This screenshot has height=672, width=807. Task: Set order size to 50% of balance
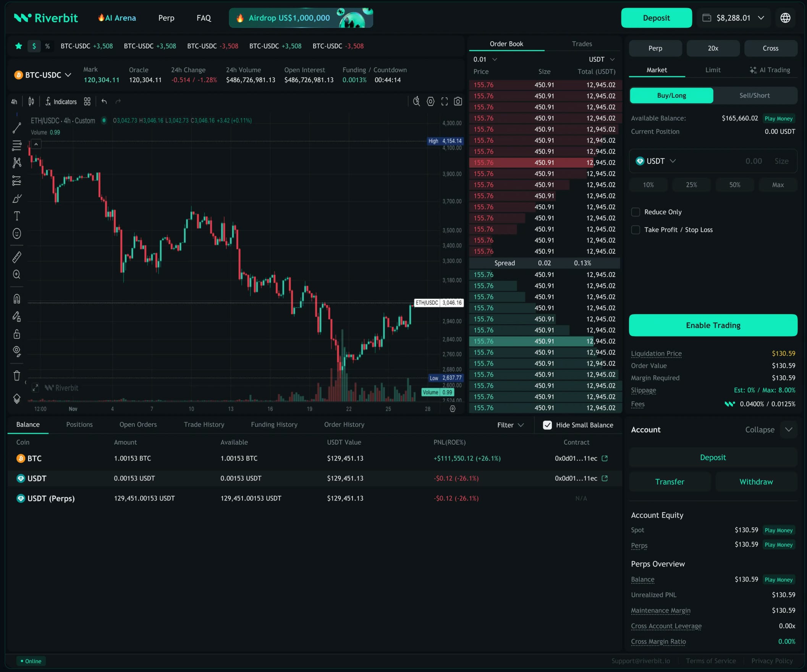point(734,185)
